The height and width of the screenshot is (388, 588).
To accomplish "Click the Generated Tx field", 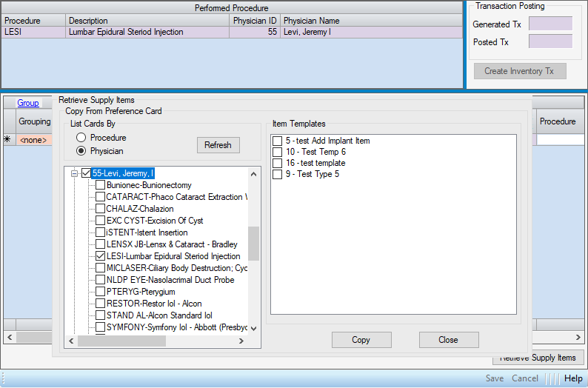I will coord(550,24).
